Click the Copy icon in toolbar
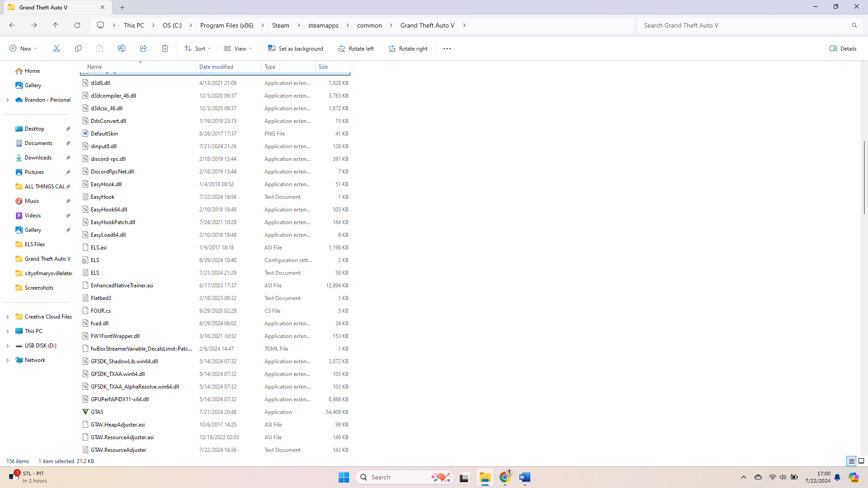This screenshot has height=488, width=868. [x=78, y=48]
